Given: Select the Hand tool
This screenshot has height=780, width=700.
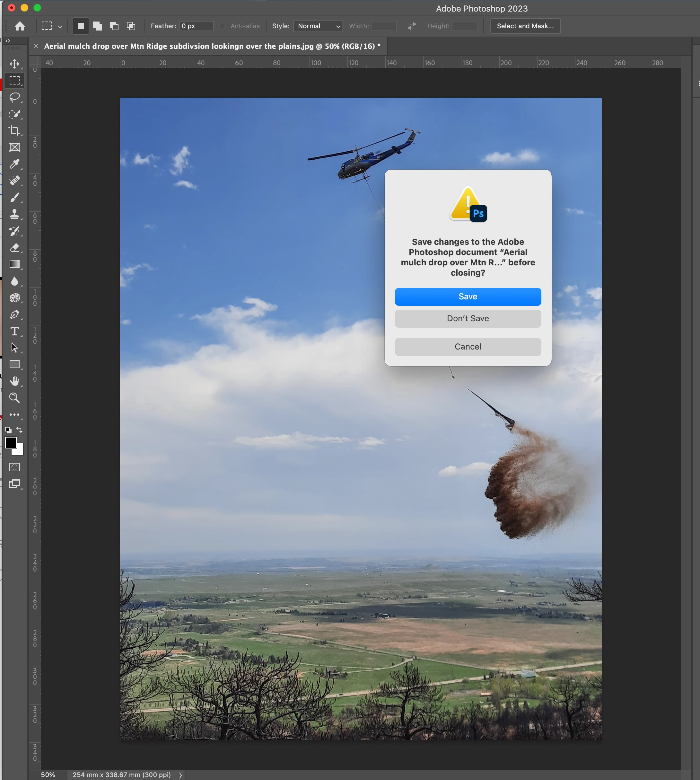Looking at the screenshot, I should point(15,381).
